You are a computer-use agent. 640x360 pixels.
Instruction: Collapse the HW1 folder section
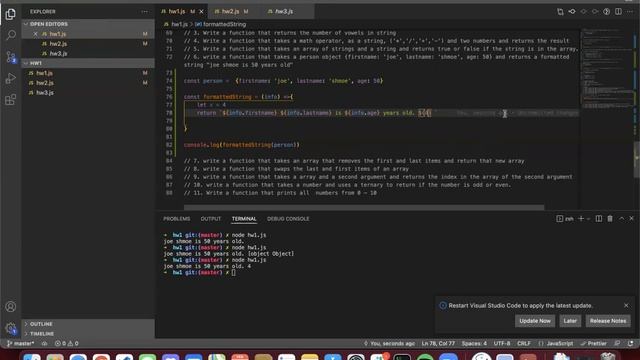[88, 63]
